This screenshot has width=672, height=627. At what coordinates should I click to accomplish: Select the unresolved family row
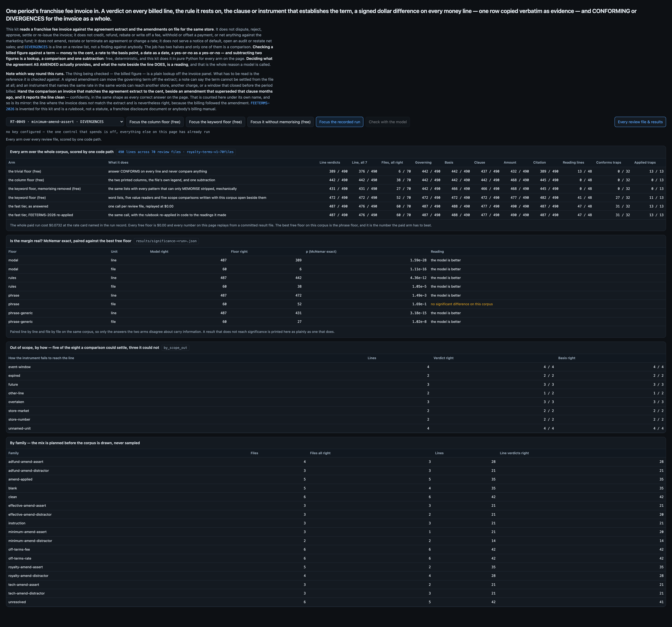pos(336,602)
